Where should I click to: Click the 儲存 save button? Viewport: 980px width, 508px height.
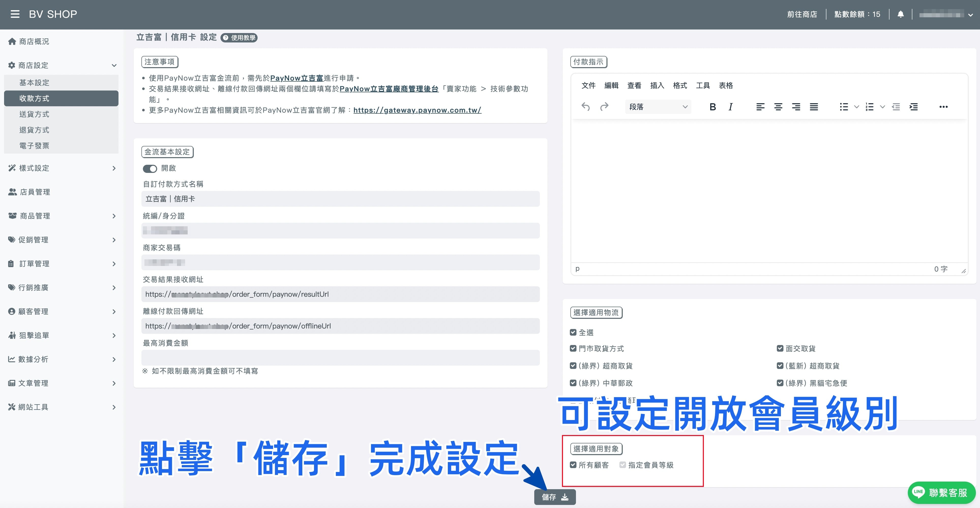[555, 497]
